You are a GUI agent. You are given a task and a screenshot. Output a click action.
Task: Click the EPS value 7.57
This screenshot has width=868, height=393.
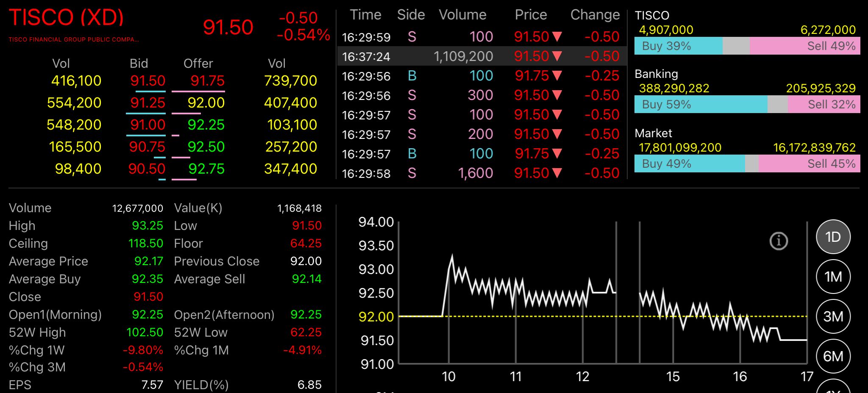[x=152, y=385]
